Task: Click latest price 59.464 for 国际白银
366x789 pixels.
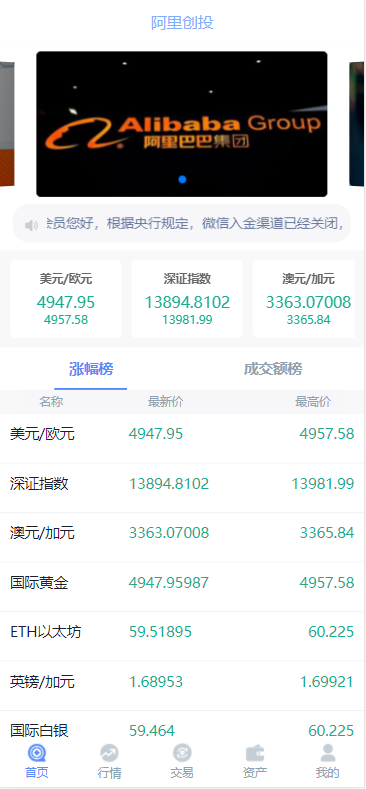Action: [152, 731]
